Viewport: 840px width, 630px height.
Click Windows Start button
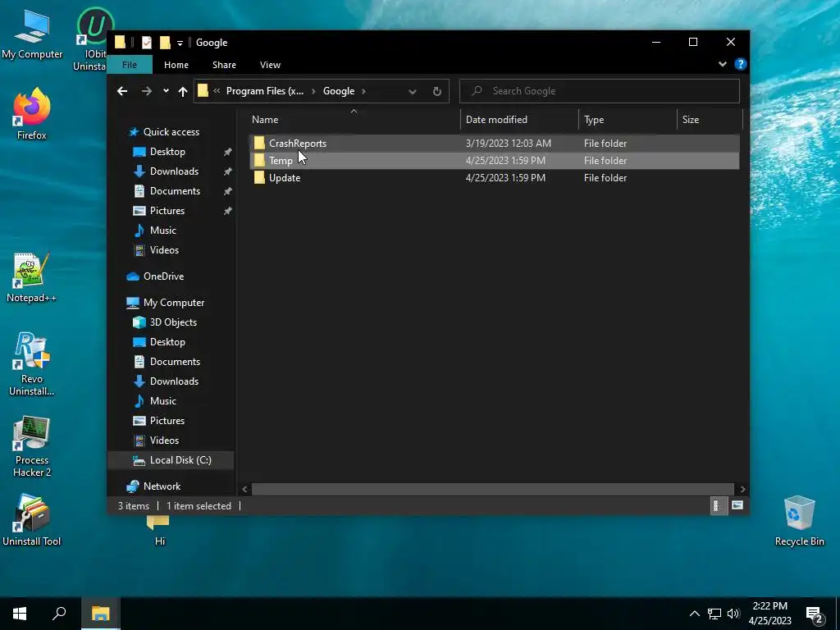20,614
